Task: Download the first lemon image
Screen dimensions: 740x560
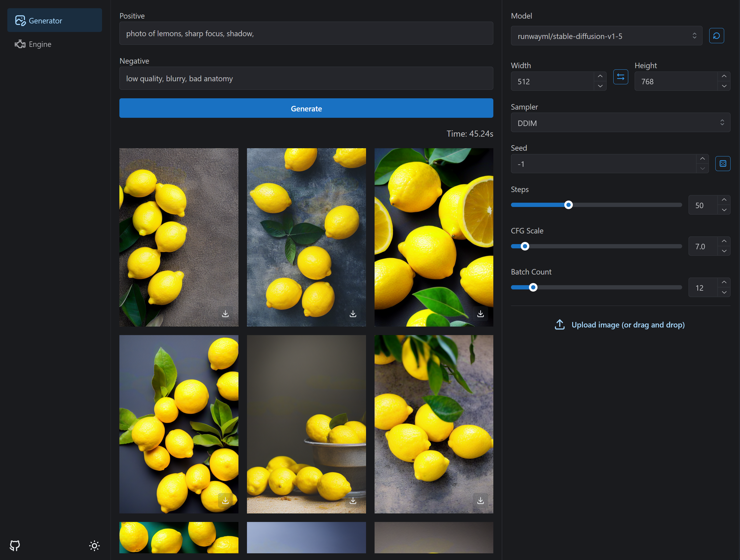Action: coord(225,314)
